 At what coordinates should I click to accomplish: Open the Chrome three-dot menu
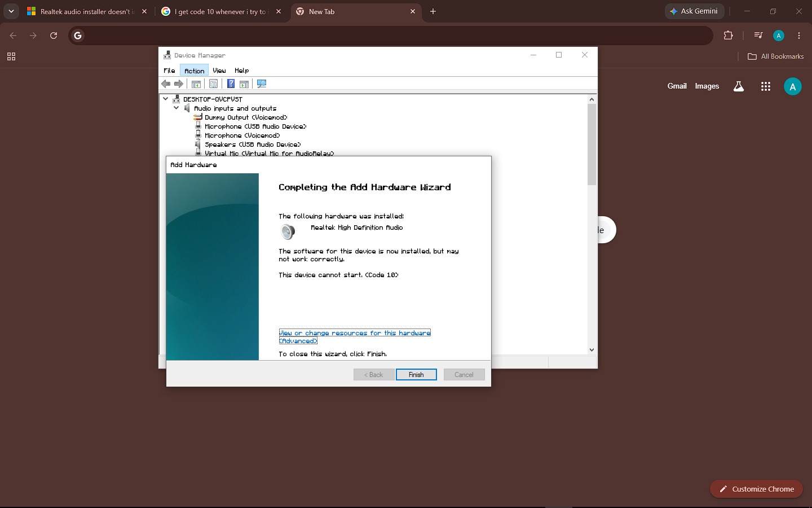tap(799, 36)
